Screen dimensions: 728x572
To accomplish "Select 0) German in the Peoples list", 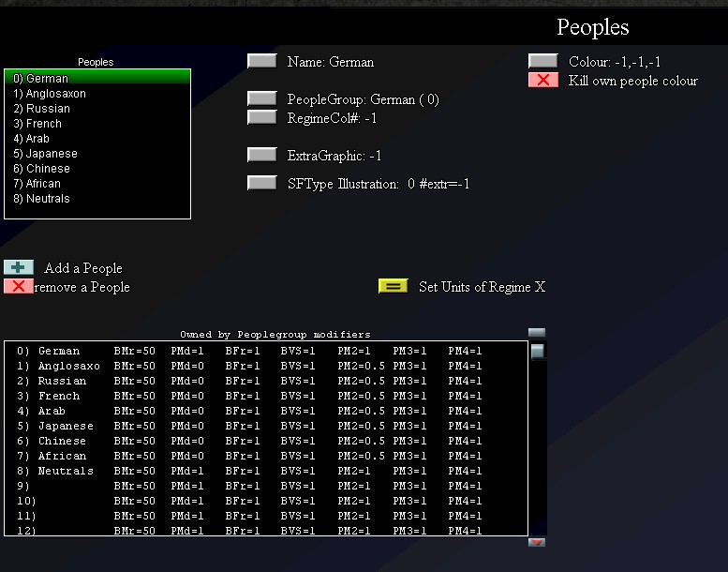I will [97, 78].
